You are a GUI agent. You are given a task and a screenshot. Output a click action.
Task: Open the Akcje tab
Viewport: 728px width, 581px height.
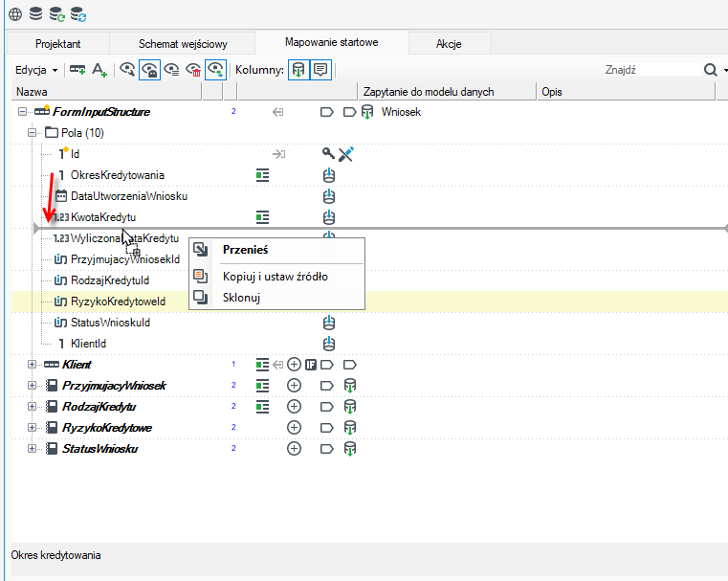click(449, 44)
